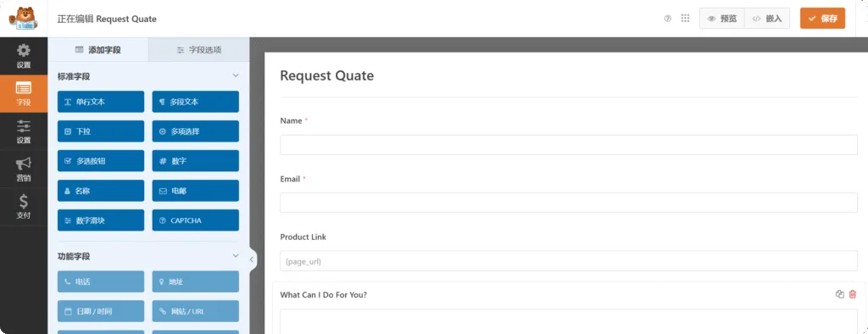The height and width of the screenshot is (334, 868).
Task: Switch to the Field Options (字段选项) tab
Action: point(198,50)
